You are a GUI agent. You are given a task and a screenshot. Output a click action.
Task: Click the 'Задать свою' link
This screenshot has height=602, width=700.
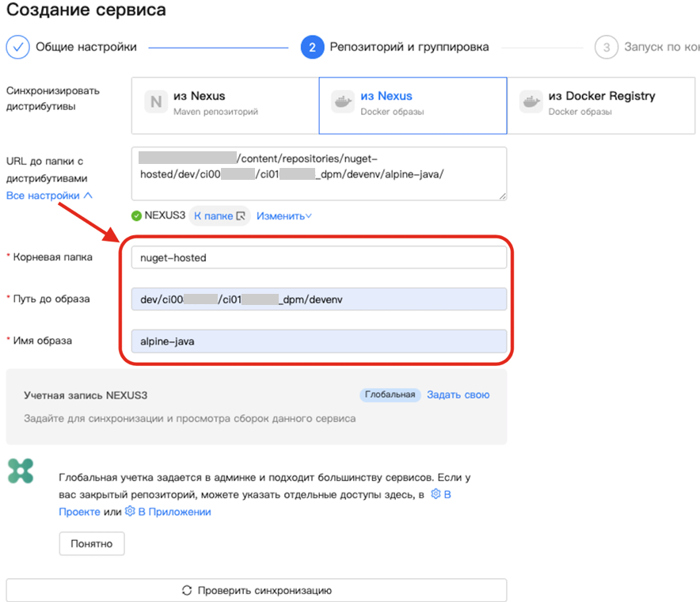pyautogui.click(x=458, y=394)
